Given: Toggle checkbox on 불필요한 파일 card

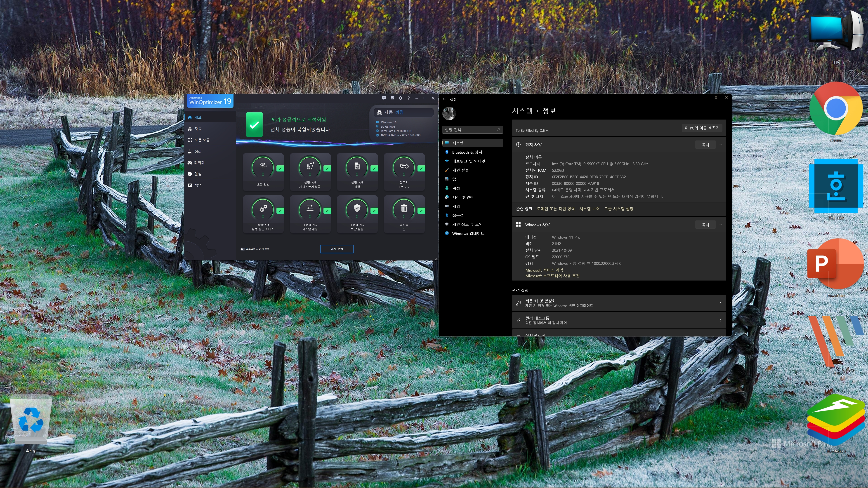Looking at the screenshot, I should (x=374, y=168).
